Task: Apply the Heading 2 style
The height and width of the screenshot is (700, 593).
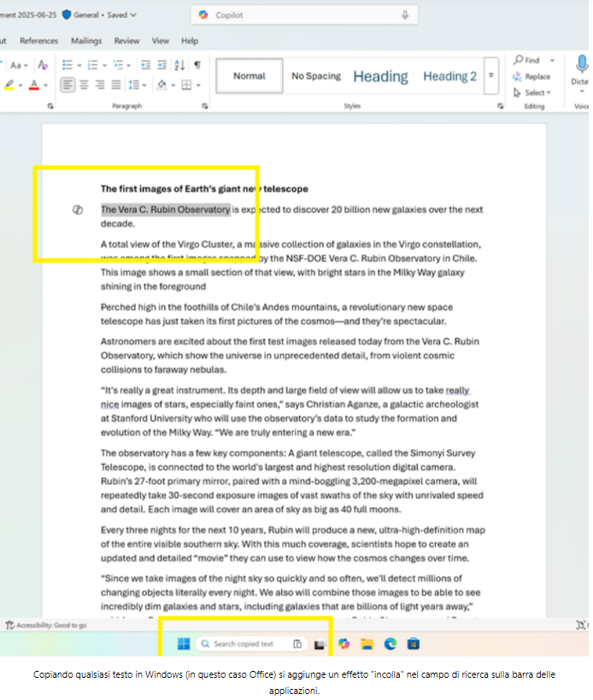Action: pos(449,76)
